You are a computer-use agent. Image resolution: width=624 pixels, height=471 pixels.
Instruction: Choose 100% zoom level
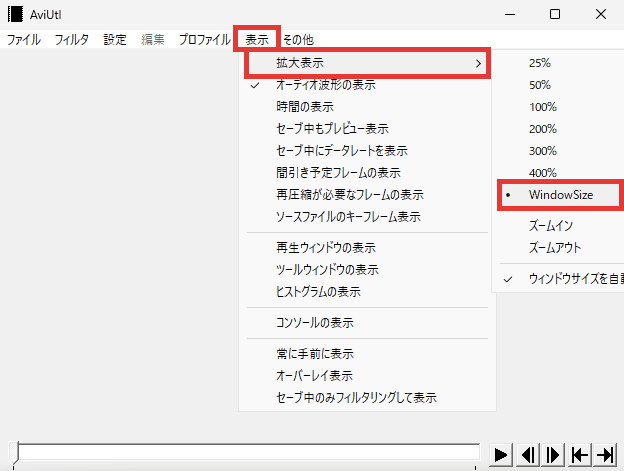point(542,107)
